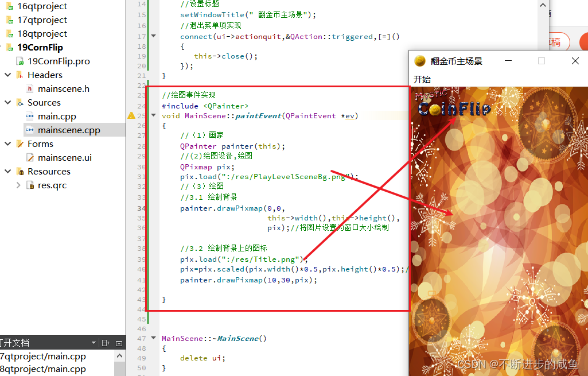Collapse the Forms folder
Image resolution: width=588 pixels, height=376 pixels.
click(x=8, y=144)
